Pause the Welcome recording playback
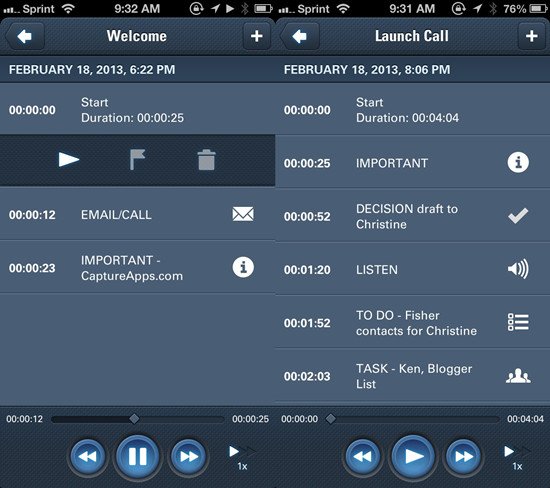Screen dimensions: 550x488 coord(138,456)
